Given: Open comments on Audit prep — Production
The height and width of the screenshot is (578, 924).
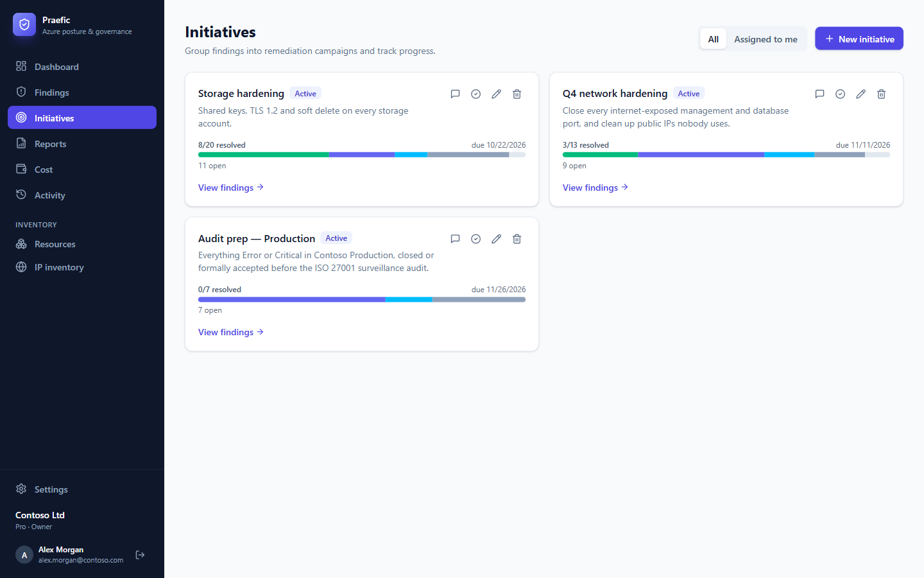Looking at the screenshot, I should [x=456, y=239].
